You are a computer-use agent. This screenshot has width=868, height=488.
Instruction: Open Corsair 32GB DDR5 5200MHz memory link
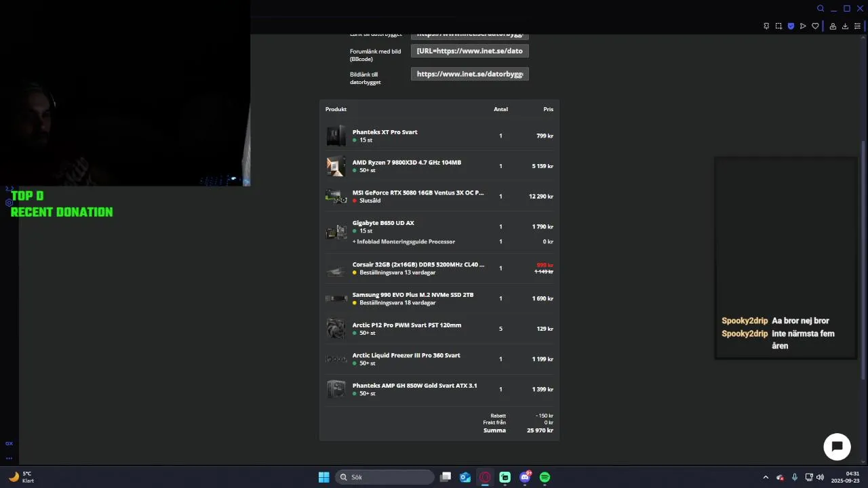pyautogui.click(x=418, y=265)
